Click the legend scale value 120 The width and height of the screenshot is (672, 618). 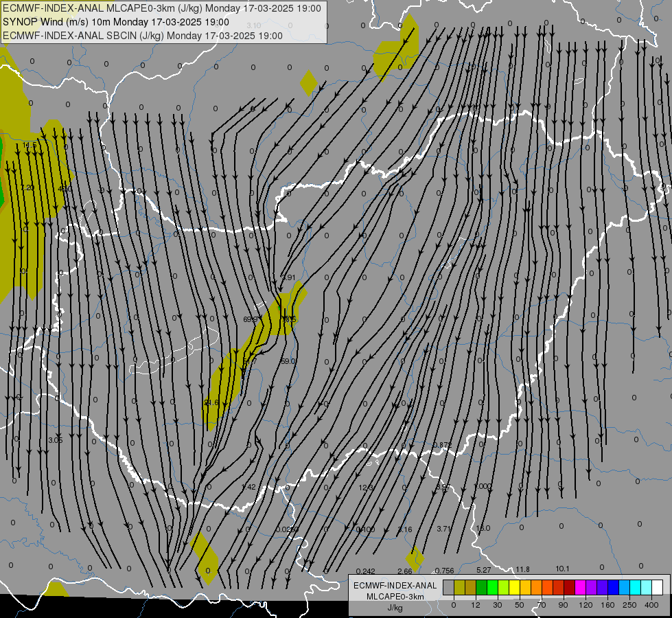[586, 605]
